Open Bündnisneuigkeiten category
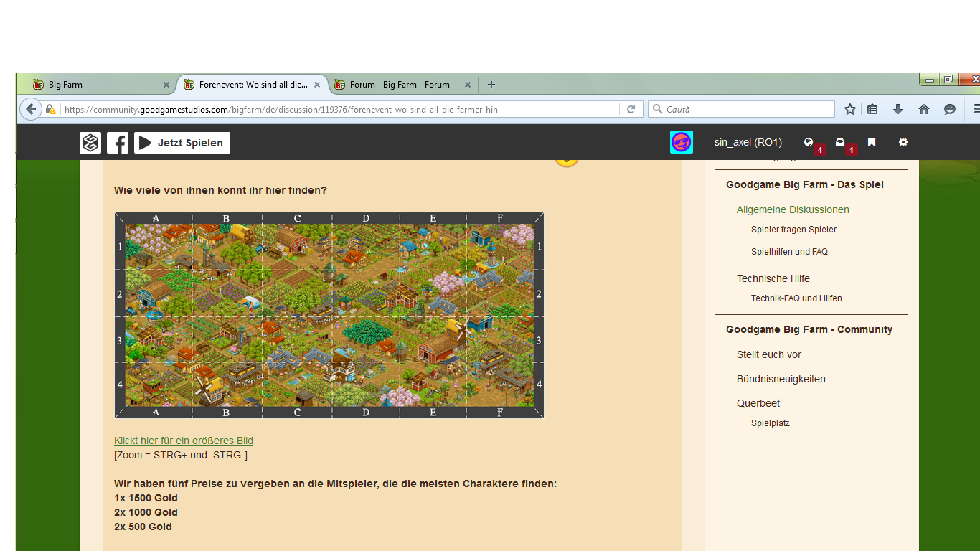Screen dimensions: 980x551 [781, 379]
